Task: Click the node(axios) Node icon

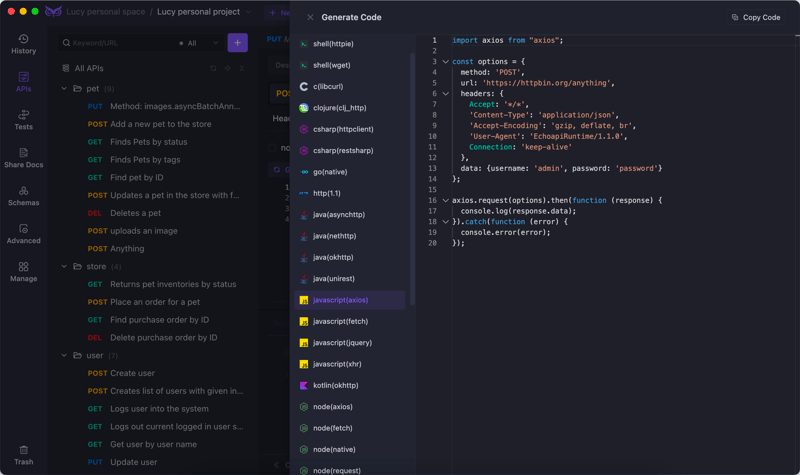Action: click(304, 407)
